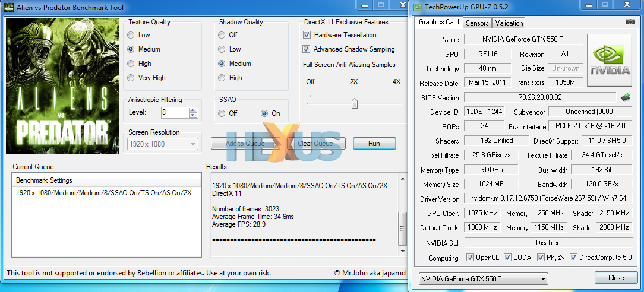Switch to the Graphics Card tab
Screen dimensions: 644x292
tap(438, 22)
